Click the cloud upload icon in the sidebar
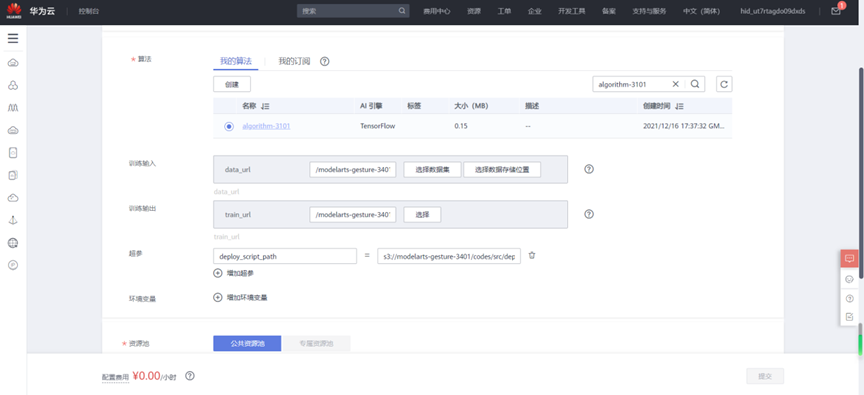Image resolution: width=864 pixels, height=395 pixels. [x=13, y=198]
